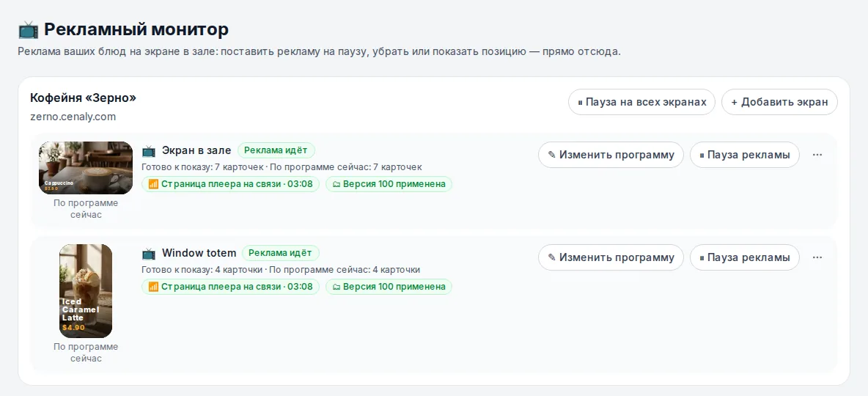Click the TV icon next to Window totem
Viewport: 868px width, 396px height.
tap(148, 254)
